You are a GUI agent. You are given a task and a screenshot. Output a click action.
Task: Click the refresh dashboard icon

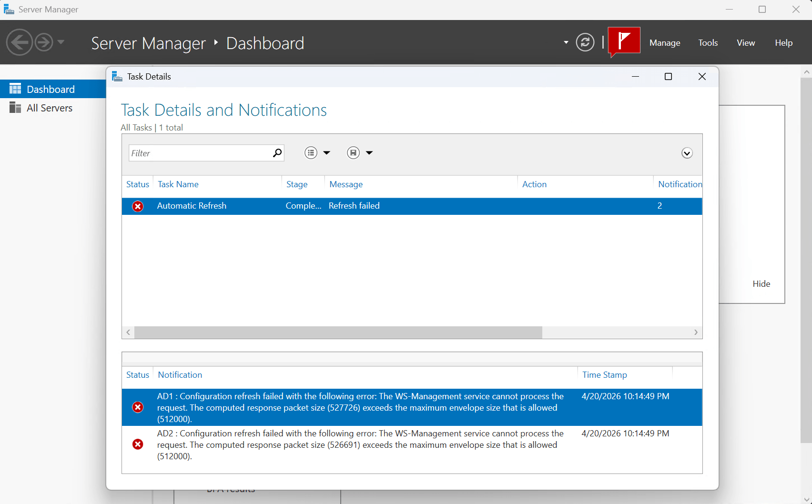[585, 42]
